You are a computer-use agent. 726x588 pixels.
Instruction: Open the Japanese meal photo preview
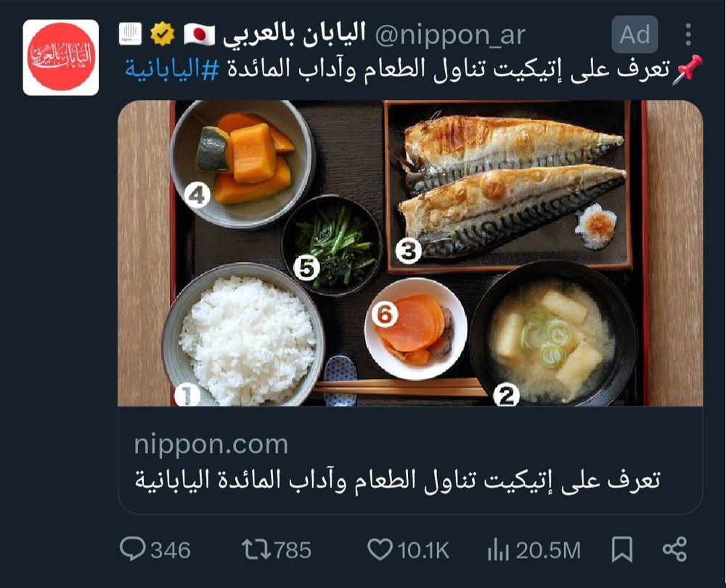[x=410, y=253]
